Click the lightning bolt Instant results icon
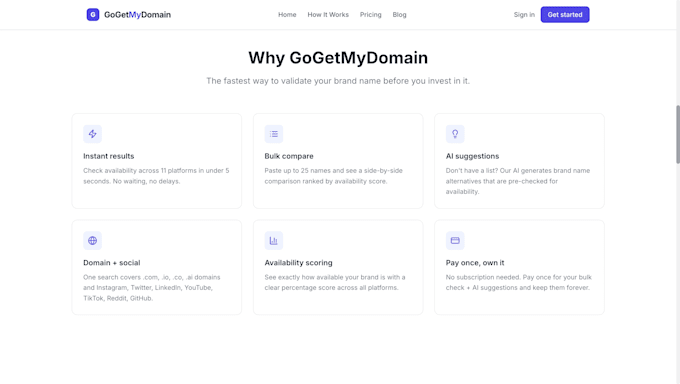 [x=92, y=134]
